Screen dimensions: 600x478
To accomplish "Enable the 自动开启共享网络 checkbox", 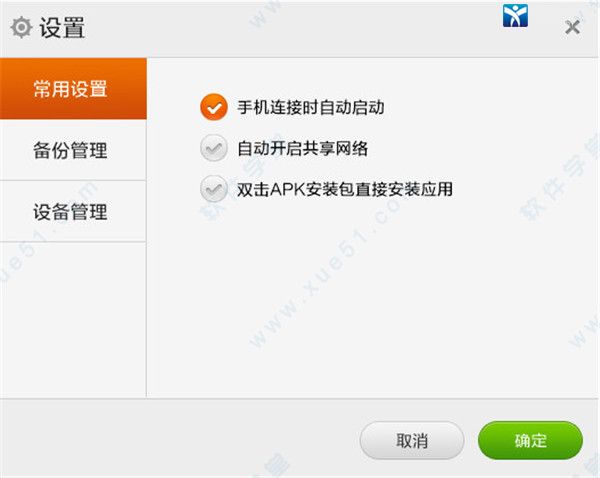I will [x=214, y=148].
